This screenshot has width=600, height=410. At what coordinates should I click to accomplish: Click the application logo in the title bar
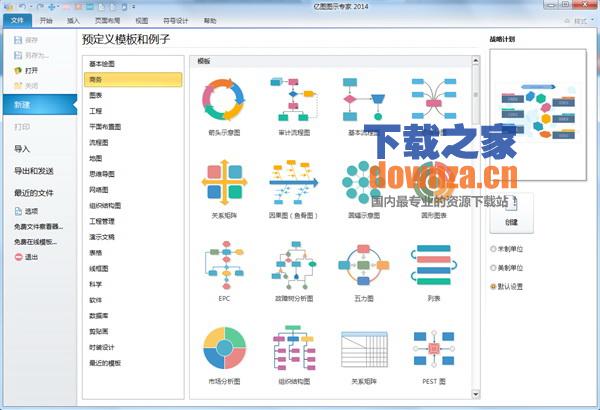[x=8, y=6]
